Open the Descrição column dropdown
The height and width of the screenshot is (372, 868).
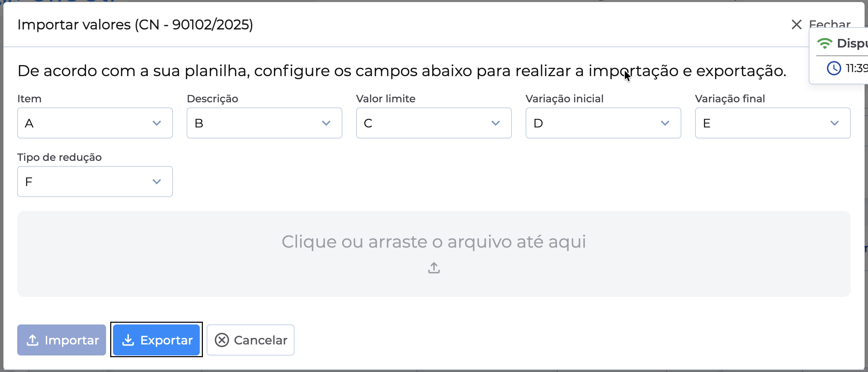264,123
